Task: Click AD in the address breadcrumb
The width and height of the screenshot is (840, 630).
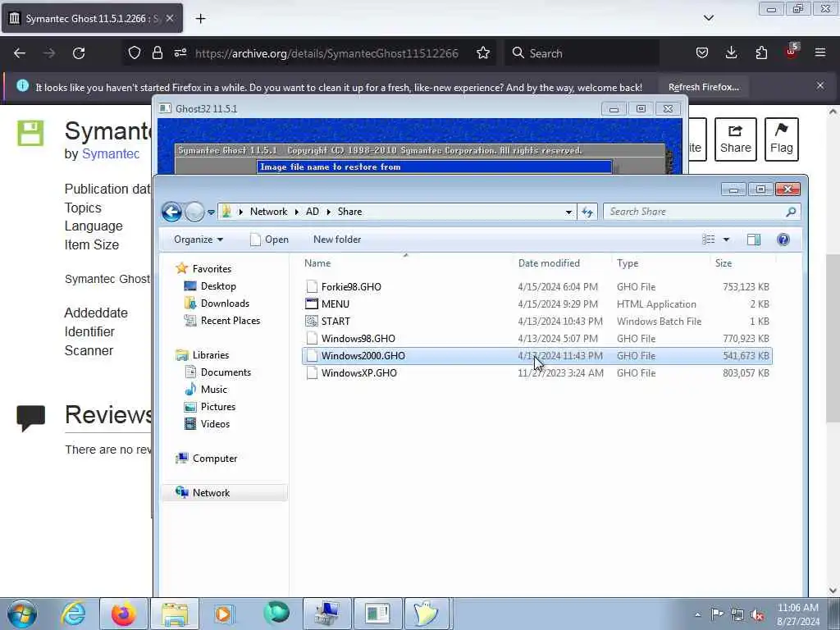Action: [313, 212]
